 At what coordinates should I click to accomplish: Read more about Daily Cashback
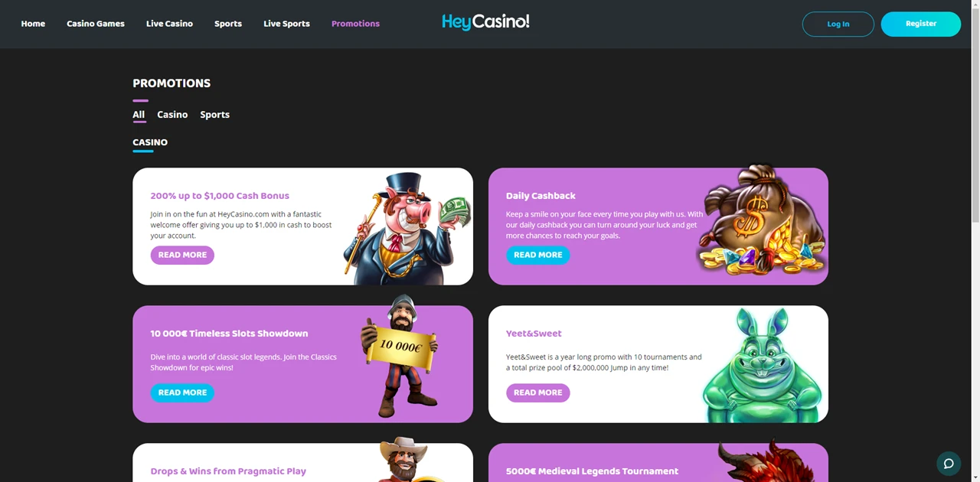[x=537, y=255]
